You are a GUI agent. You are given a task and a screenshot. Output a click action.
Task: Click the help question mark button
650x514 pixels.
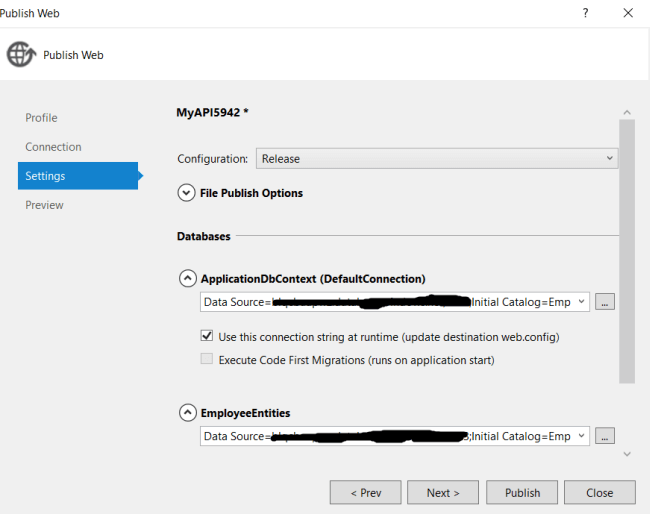pyautogui.click(x=585, y=13)
